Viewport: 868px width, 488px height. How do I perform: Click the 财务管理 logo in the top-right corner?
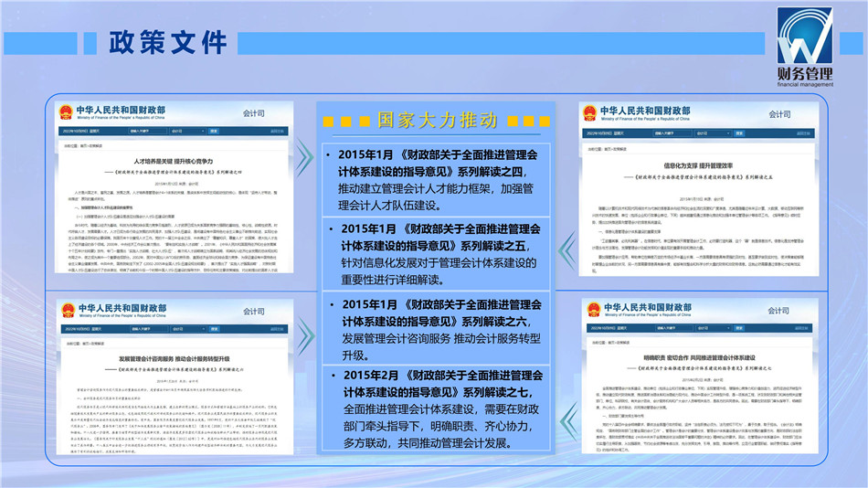click(x=805, y=48)
